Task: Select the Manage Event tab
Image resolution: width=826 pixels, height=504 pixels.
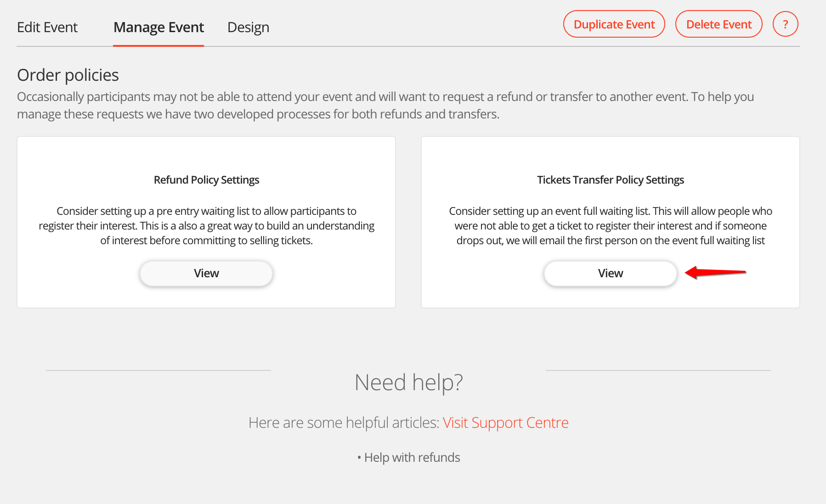Action: 158,28
